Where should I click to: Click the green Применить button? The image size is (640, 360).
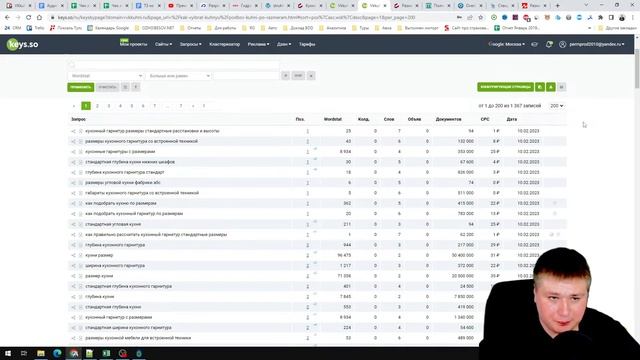pos(80,87)
